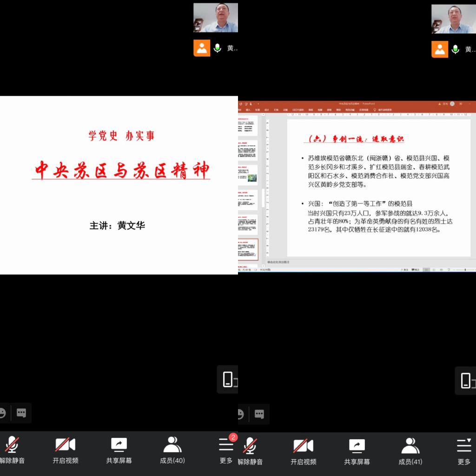Tap the phone screen switch icon on left
The width and height of the screenshot is (476, 476).
point(228,380)
